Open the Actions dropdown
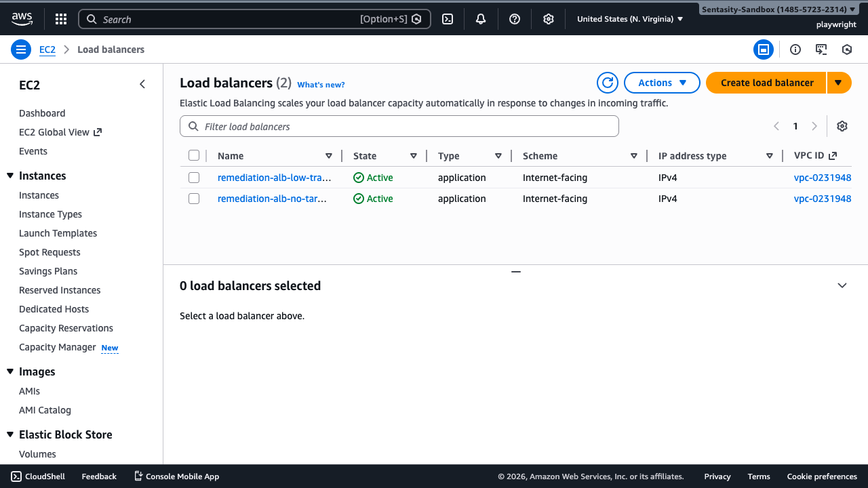The image size is (868, 488). pos(661,82)
